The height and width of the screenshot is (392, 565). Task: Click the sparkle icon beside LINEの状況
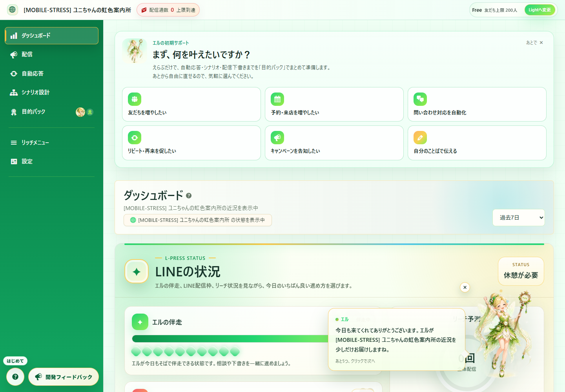pos(137,271)
